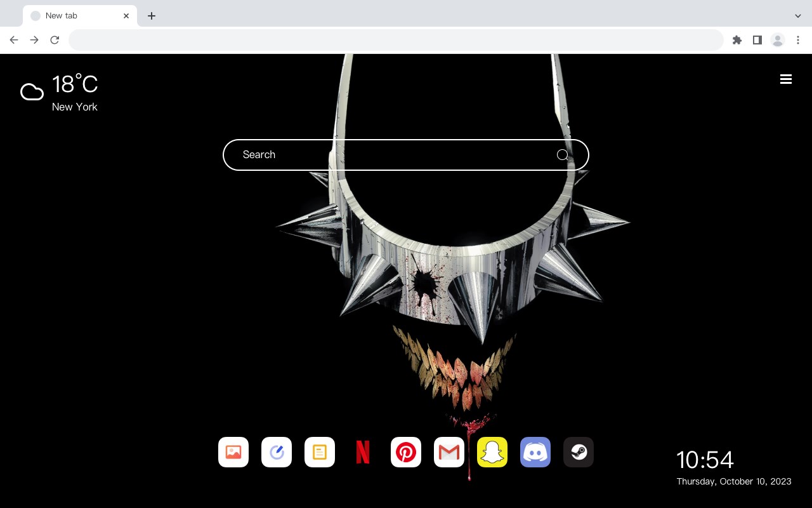Expand the tab search chevron
The image size is (812, 508).
(x=798, y=16)
